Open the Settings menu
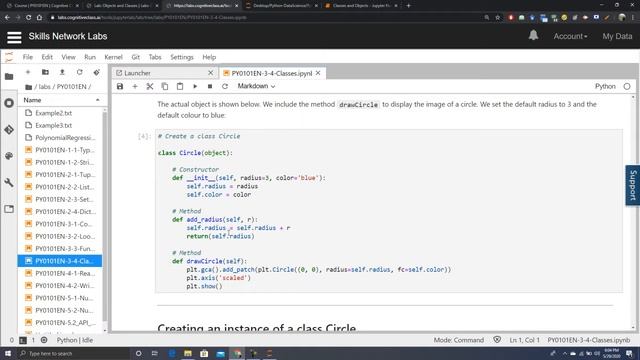640x360 pixels. tap(182, 57)
